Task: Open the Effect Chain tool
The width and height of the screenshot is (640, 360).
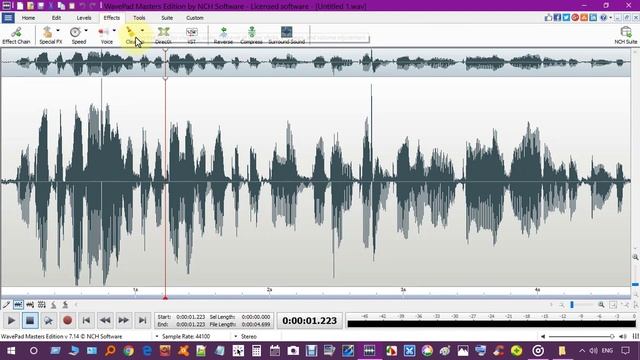Action: 16,35
